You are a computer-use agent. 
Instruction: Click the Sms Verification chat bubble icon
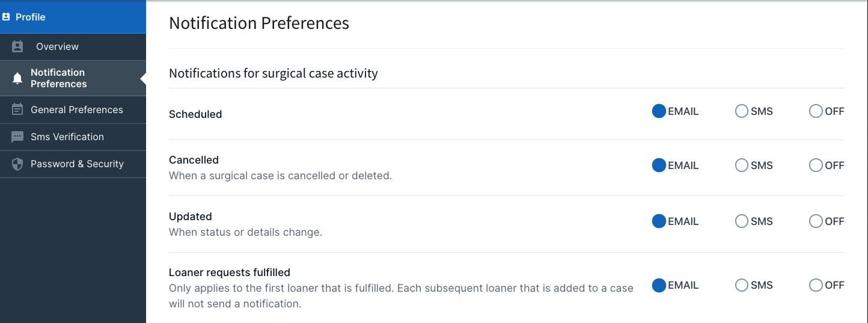pos(17,137)
